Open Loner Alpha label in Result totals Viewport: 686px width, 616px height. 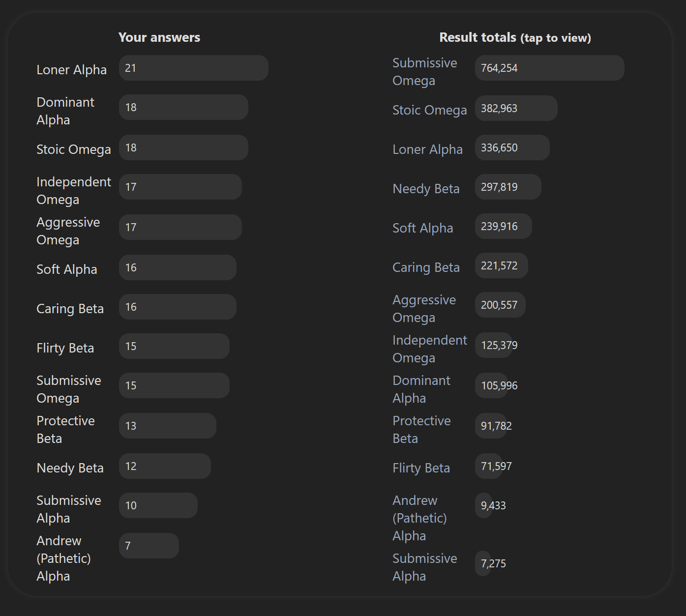tap(428, 149)
